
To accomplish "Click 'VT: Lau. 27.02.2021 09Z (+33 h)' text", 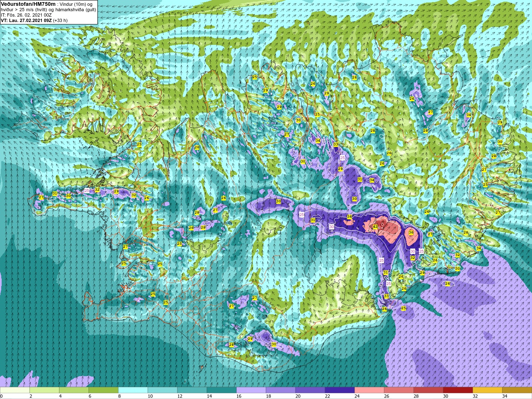I will coord(34,20).
